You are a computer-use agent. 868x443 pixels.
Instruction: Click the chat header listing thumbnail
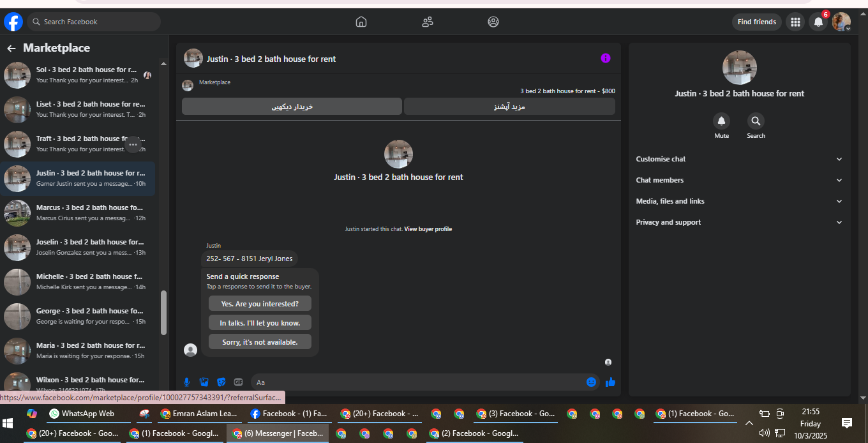193,58
